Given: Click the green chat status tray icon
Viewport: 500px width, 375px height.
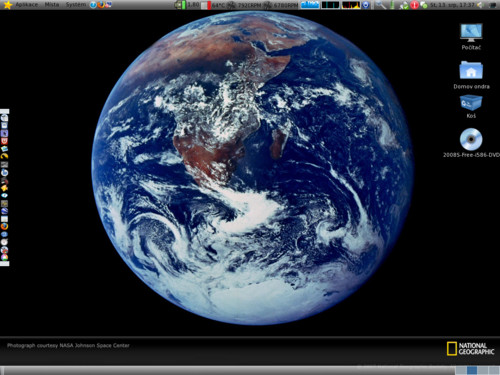Looking at the screenshot, I should (424, 5).
